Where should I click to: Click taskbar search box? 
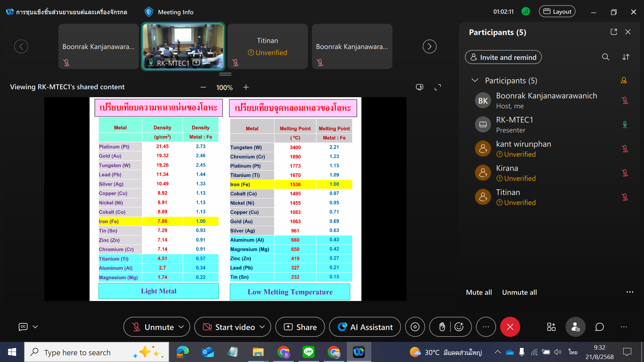(97, 352)
